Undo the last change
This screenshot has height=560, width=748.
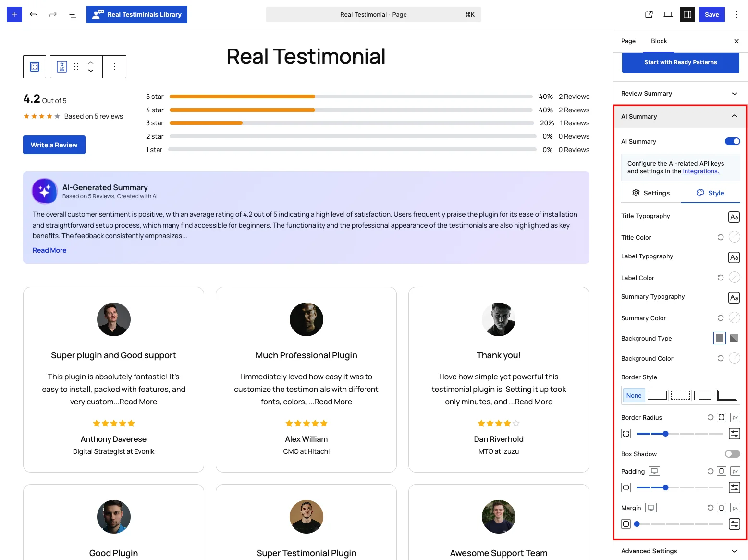click(x=34, y=14)
